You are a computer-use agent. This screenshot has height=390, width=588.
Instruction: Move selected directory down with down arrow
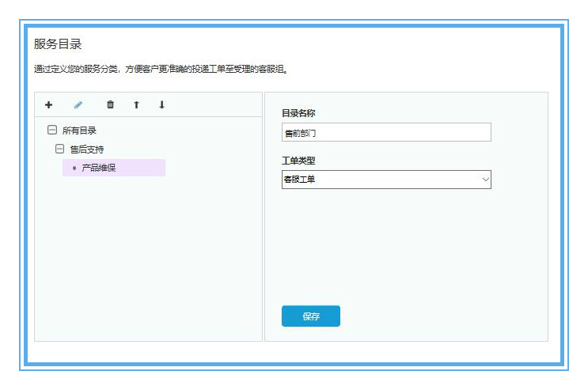click(x=161, y=104)
